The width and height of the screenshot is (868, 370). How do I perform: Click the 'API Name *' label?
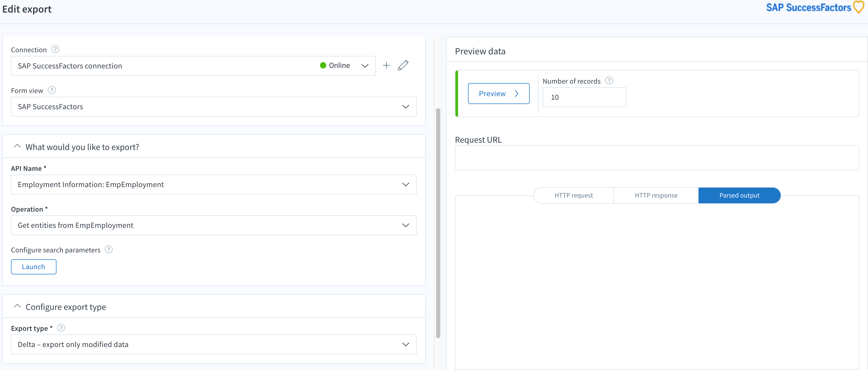point(29,169)
